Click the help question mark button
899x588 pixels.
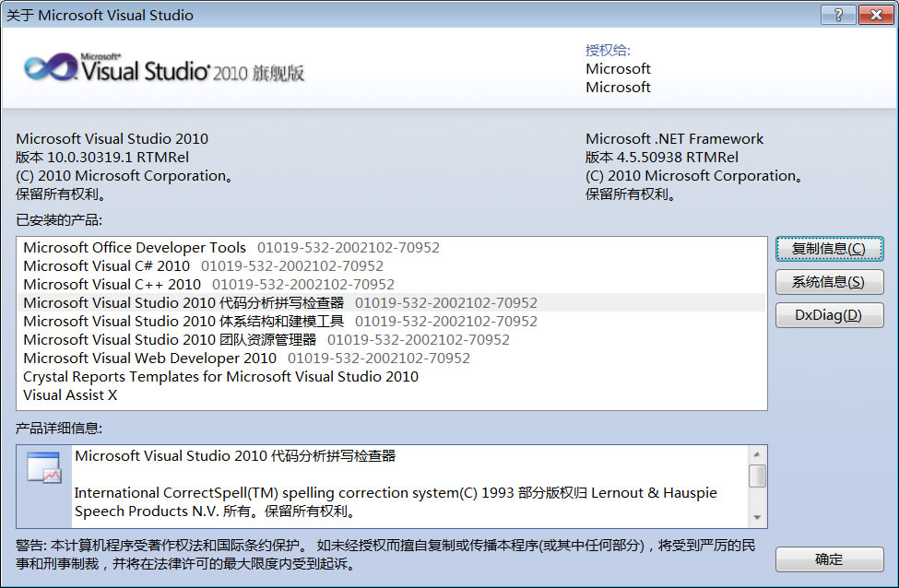click(838, 15)
